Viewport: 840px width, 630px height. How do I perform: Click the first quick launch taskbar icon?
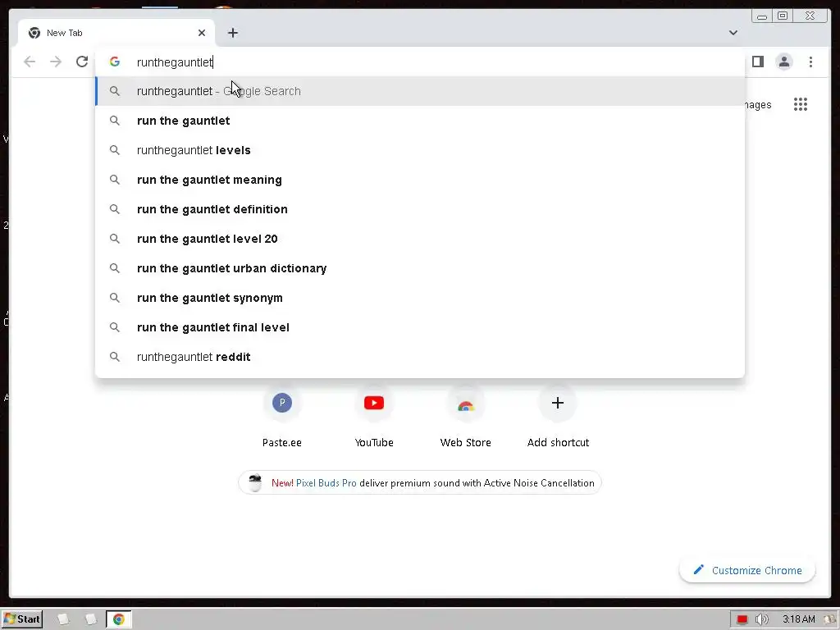[x=63, y=619]
